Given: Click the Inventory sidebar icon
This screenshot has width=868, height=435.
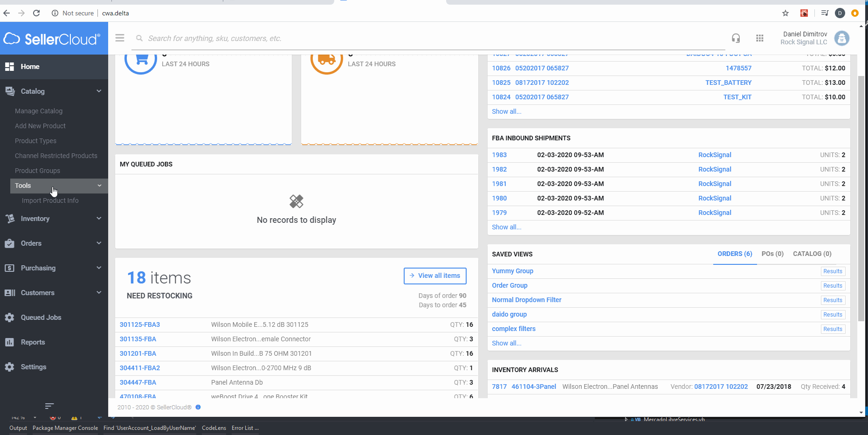Looking at the screenshot, I should tap(10, 219).
